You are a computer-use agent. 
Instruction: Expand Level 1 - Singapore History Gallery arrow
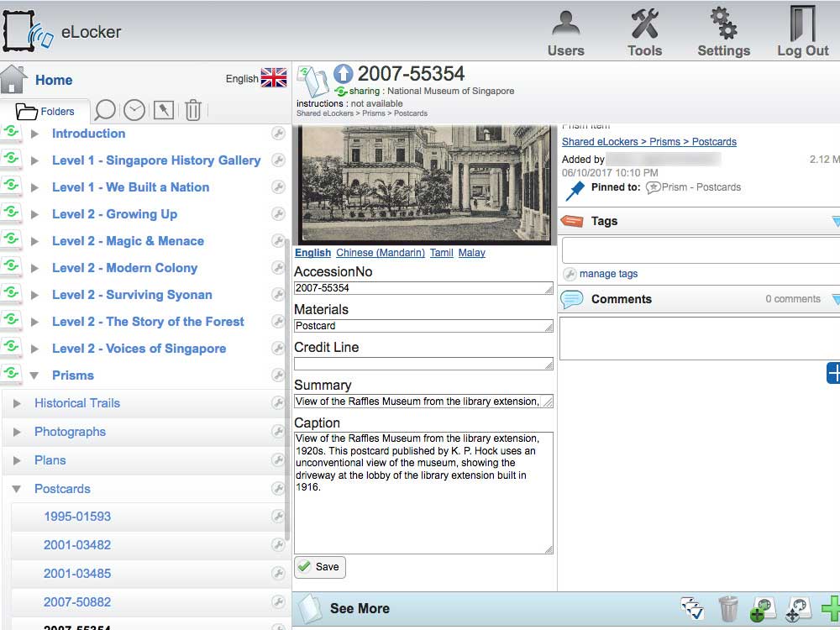34,160
